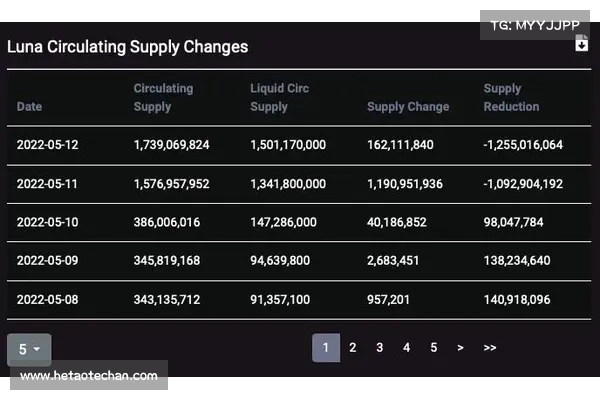Image resolution: width=600 pixels, height=400 pixels.
Task: Select page 4 in pagination
Action: tap(406, 348)
